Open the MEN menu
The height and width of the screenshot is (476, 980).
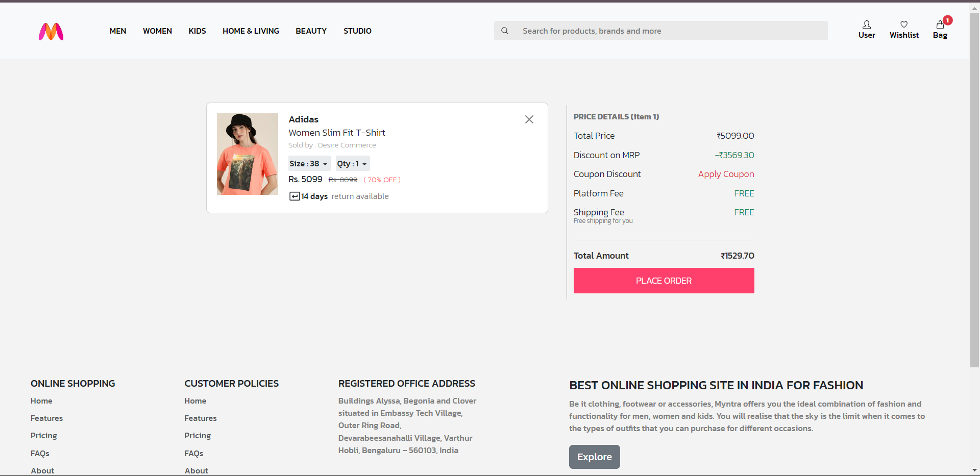tap(118, 31)
